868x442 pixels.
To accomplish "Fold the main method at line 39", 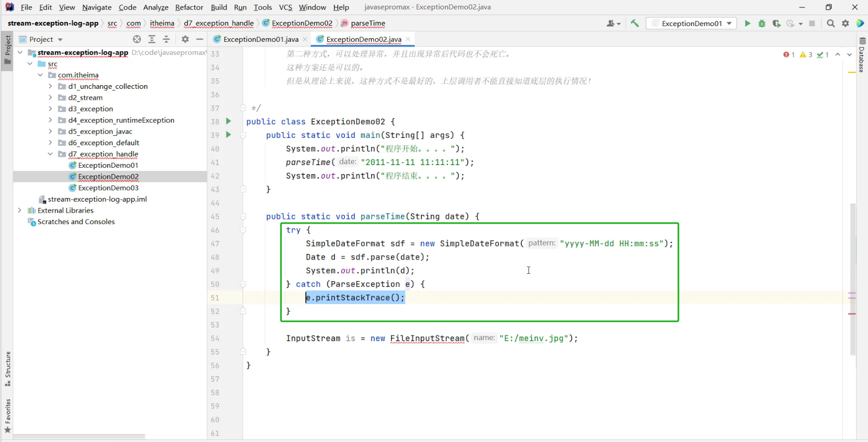I will (x=243, y=135).
